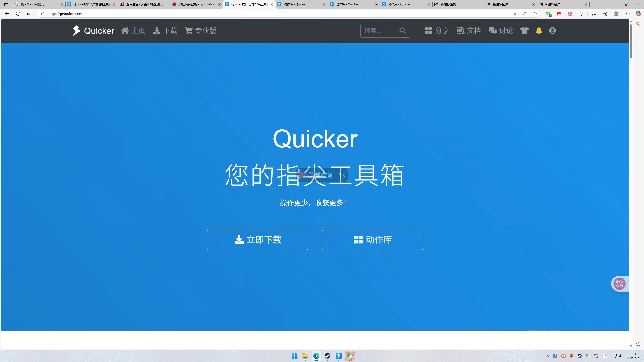Click the Quicker logo in navbar

[93, 31]
